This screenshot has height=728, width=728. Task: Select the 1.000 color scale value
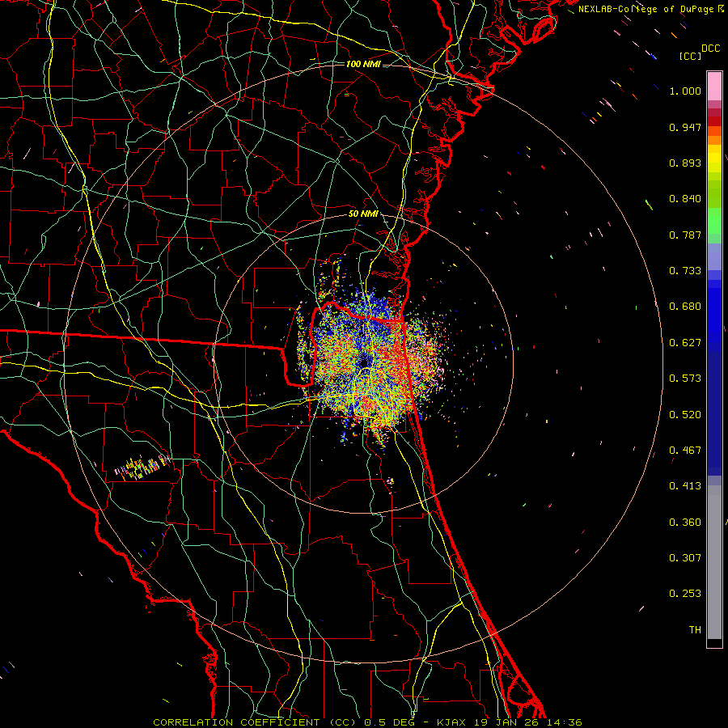685,91
